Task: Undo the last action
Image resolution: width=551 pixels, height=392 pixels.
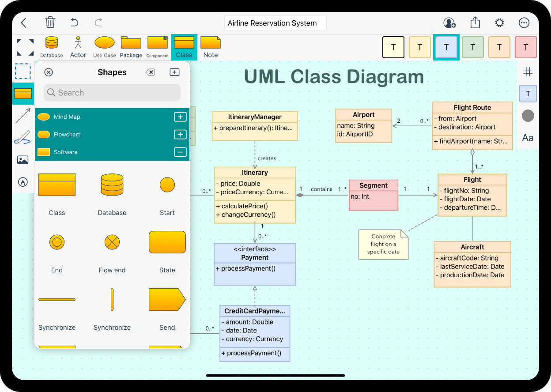Action: point(74,22)
